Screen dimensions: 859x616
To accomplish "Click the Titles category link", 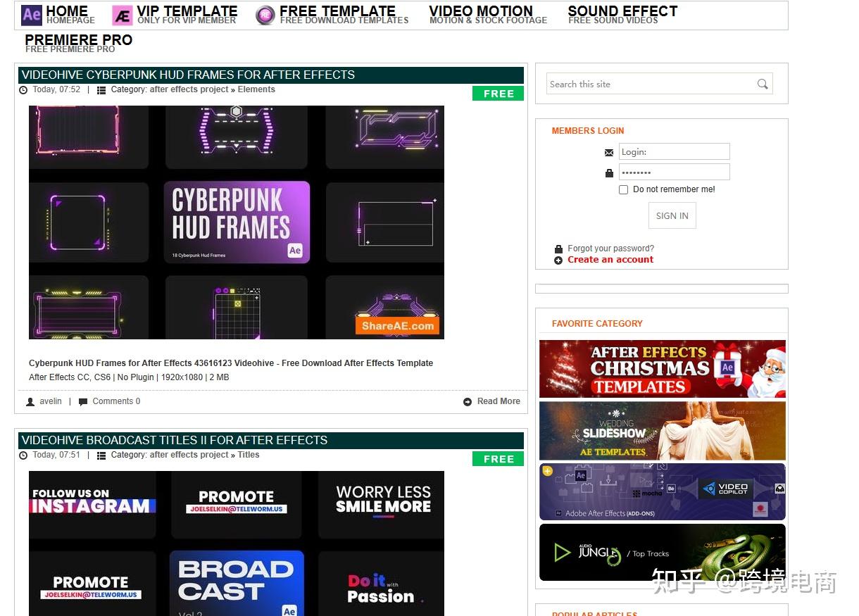I will 249,455.
